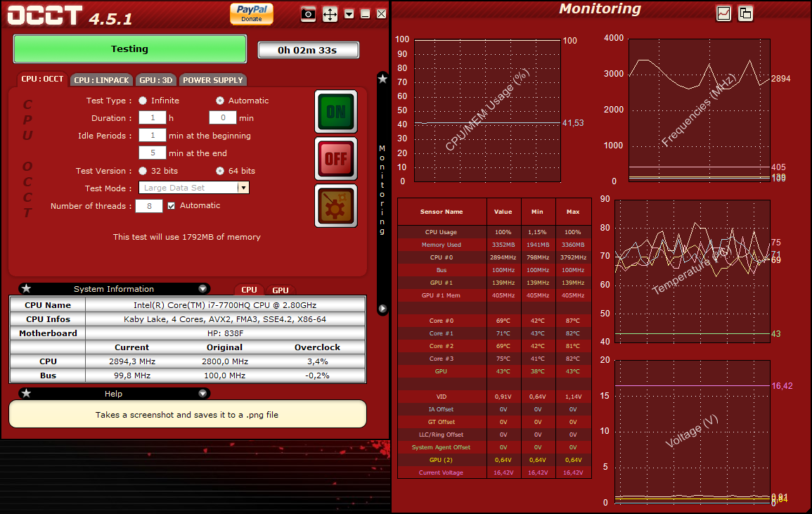Click the Value column header
The image size is (812, 514).
click(x=503, y=212)
